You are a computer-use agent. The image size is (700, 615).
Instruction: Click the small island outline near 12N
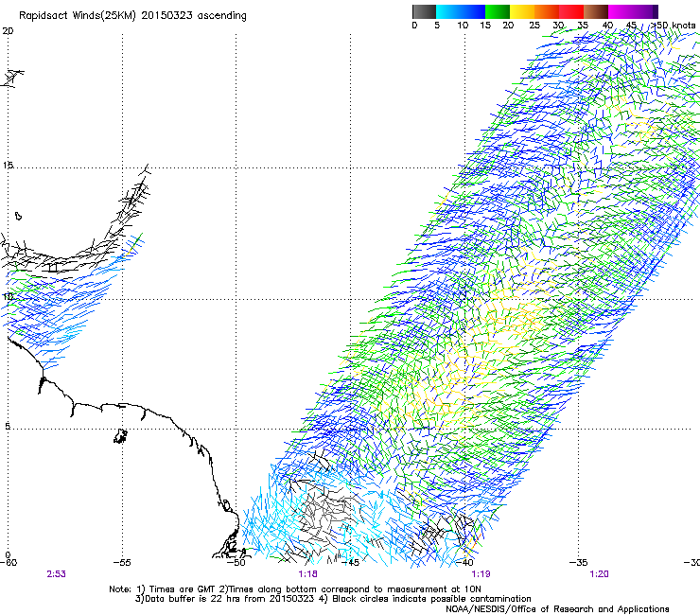coord(18,216)
